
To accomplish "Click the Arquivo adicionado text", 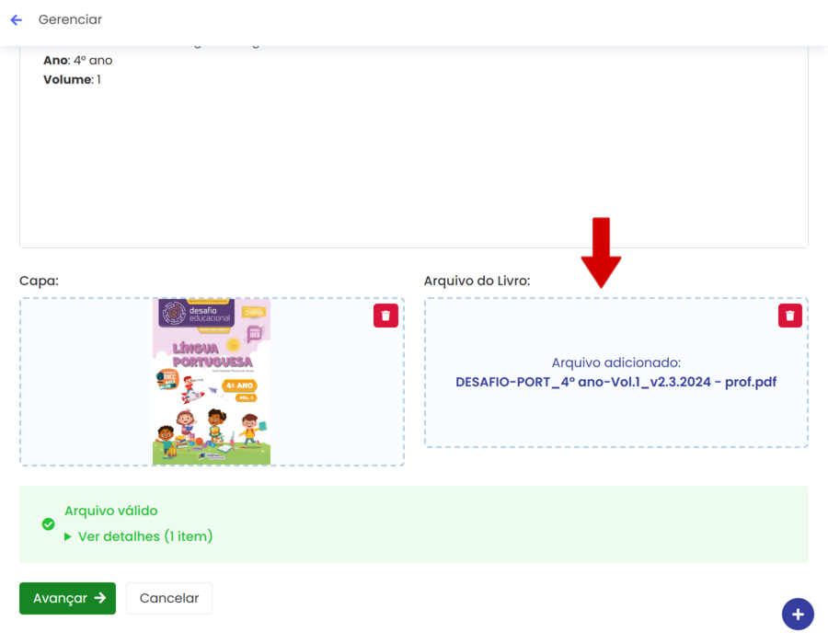I will click(x=615, y=362).
